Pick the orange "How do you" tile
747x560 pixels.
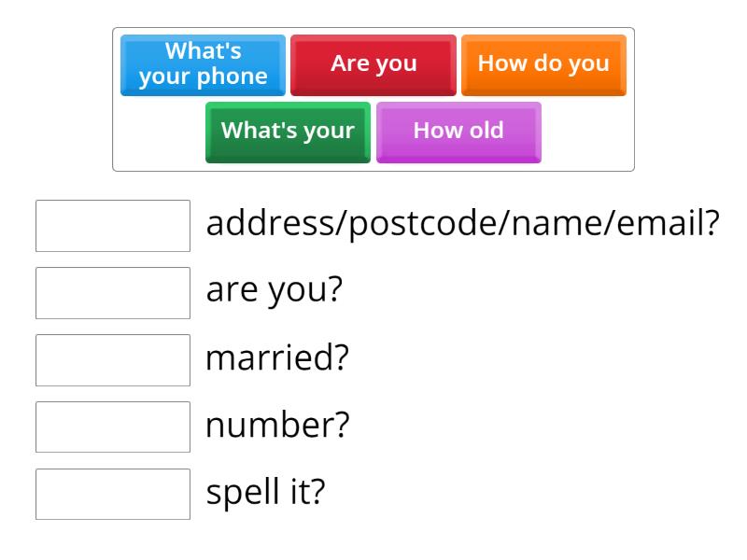pos(543,64)
